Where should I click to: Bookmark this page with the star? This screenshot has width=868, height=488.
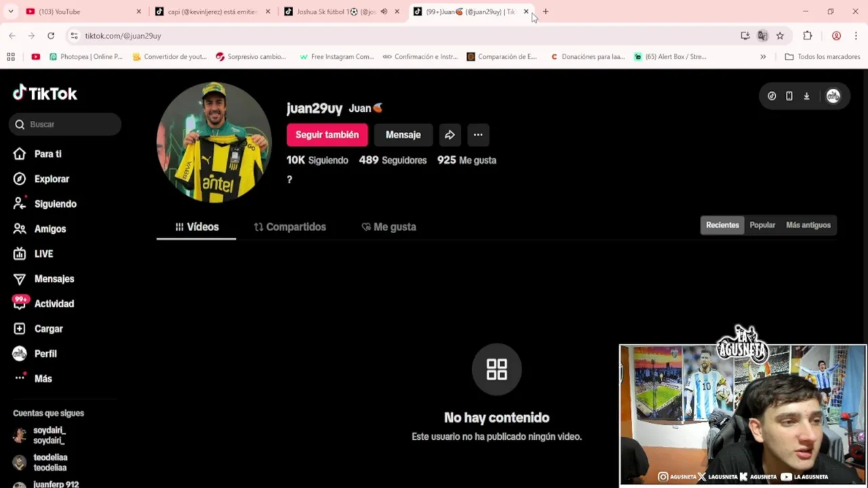point(780,36)
